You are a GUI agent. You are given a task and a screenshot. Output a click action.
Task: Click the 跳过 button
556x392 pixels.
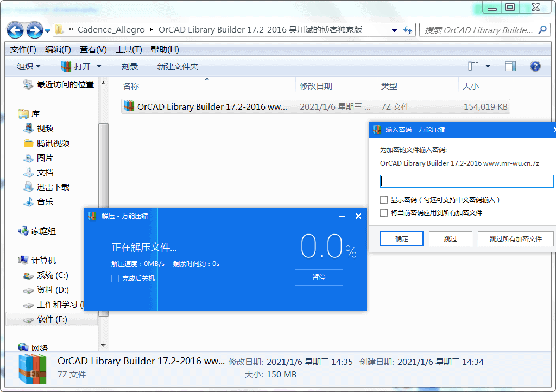point(450,239)
